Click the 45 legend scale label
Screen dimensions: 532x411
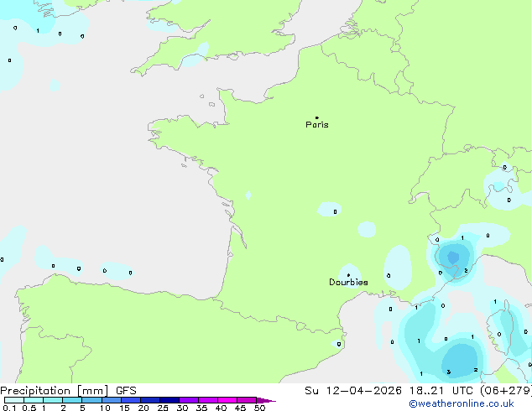coord(240,408)
